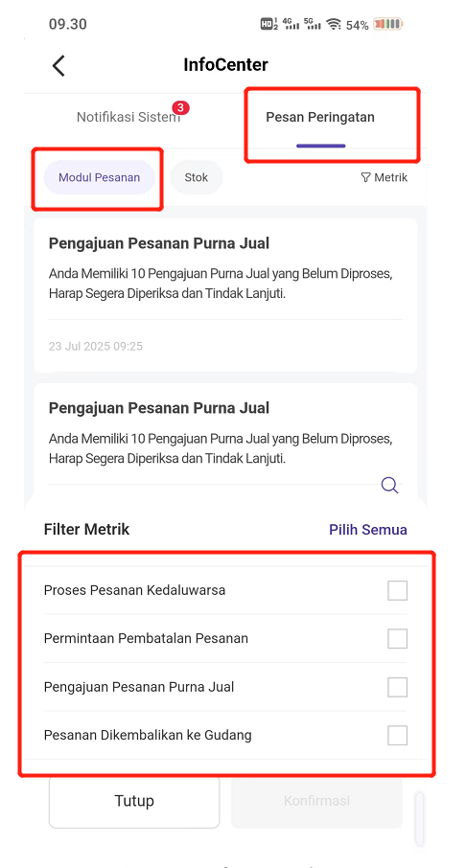Open the first Pengajuan Pesanan Purna Jual card

225,296
